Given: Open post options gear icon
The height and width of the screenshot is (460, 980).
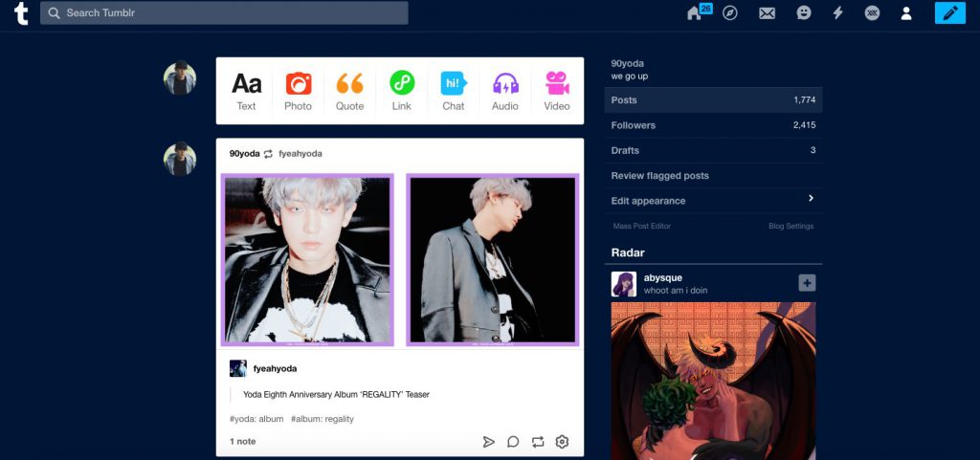Looking at the screenshot, I should click(562, 442).
